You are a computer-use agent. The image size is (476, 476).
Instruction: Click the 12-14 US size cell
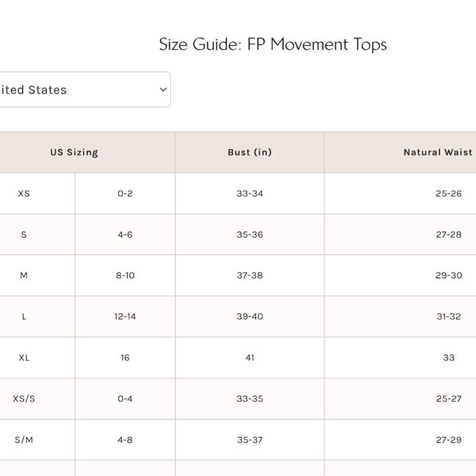125,317
